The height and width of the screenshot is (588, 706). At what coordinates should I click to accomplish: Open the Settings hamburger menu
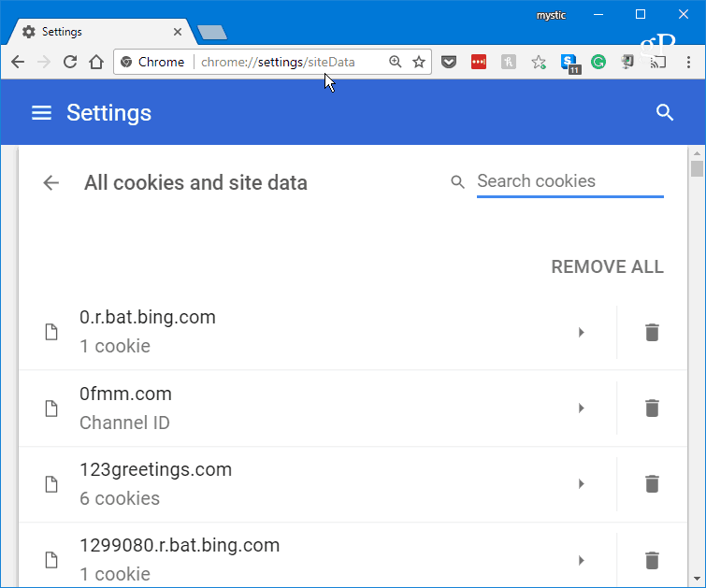click(41, 113)
